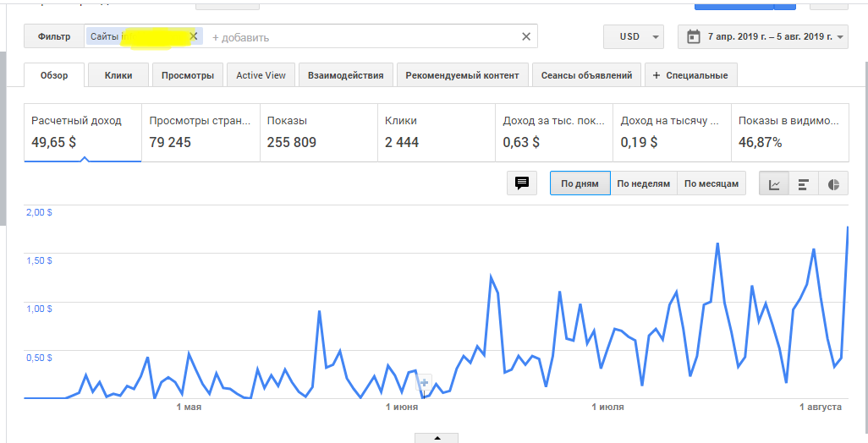Open the Active View tab

(x=261, y=75)
